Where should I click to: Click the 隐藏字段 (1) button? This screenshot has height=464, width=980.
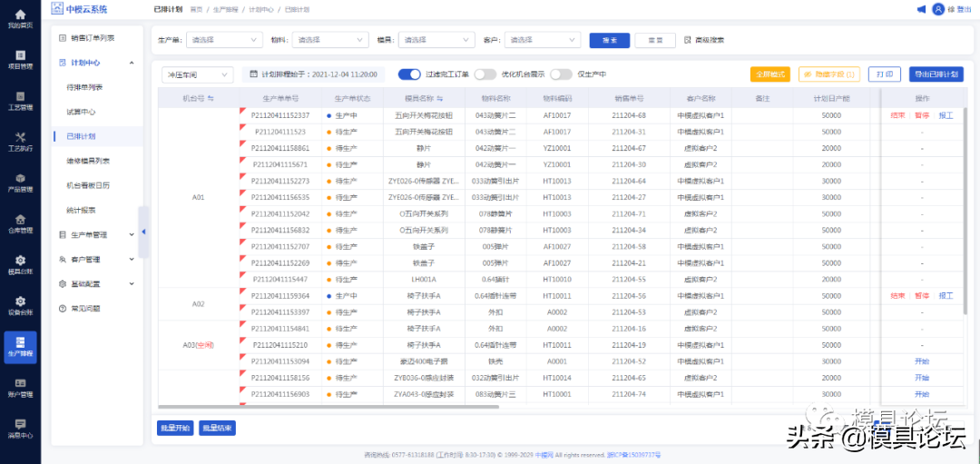[x=829, y=74]
